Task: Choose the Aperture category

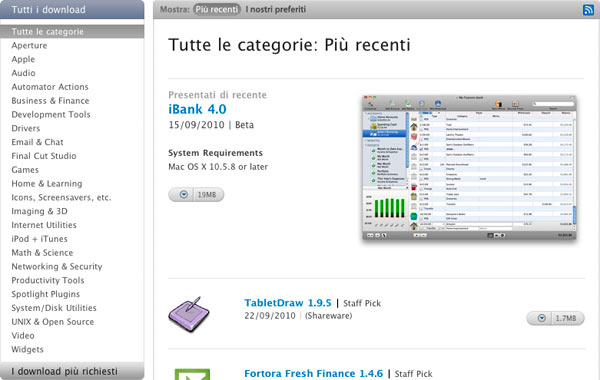Action: [x=29, y=45]
